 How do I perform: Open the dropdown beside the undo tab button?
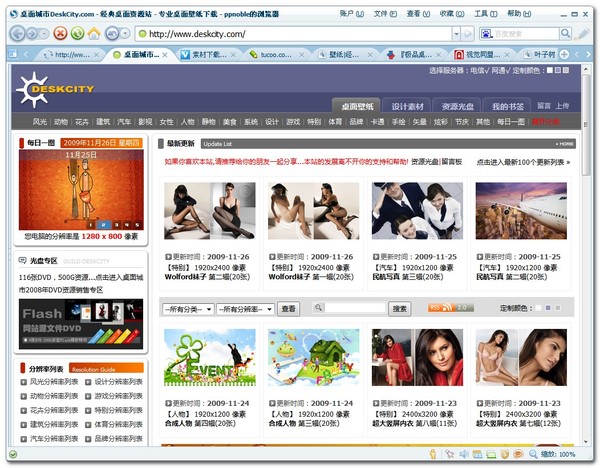pos(126,34)
